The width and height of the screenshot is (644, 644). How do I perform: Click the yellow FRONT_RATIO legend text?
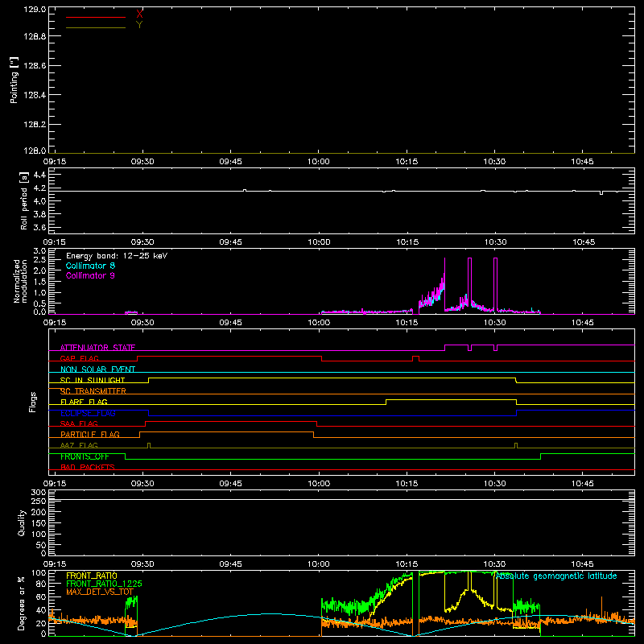[92, 576]
